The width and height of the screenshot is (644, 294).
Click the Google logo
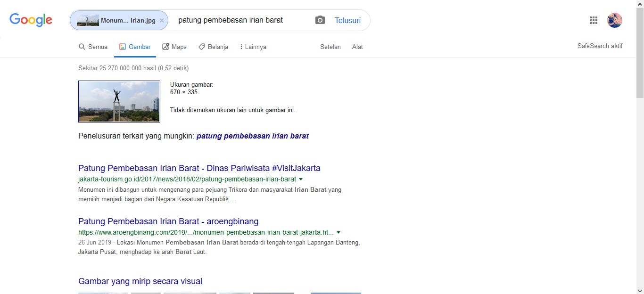tap(31, 20)
